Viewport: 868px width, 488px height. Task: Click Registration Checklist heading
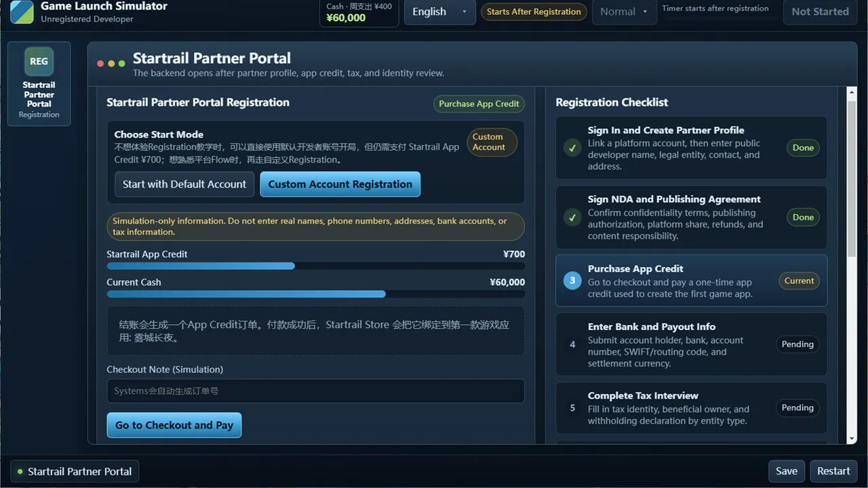(612, 102)
